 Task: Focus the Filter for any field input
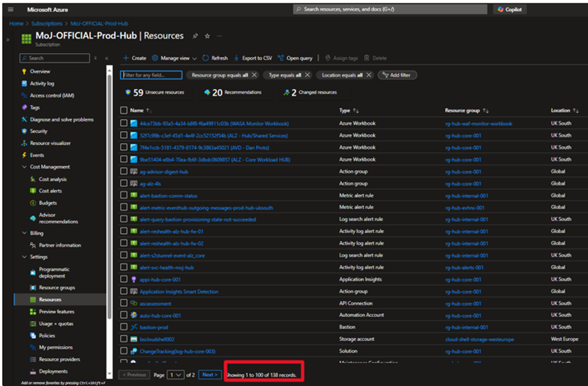pos(151,75)
